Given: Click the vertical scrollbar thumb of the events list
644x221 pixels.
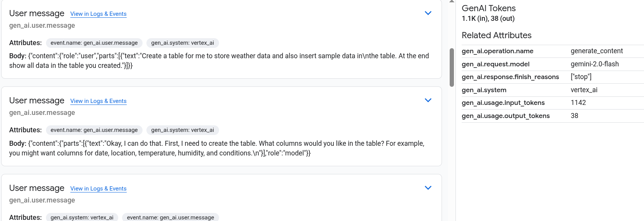Looking at the screenshot, I should [x=452, y=67].
